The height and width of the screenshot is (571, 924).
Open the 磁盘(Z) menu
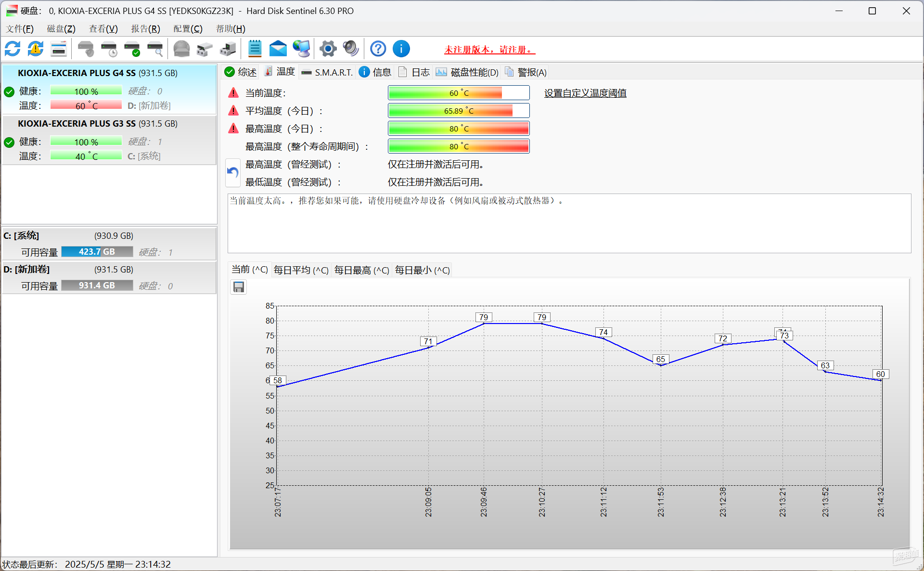click(x=61, y=29)
